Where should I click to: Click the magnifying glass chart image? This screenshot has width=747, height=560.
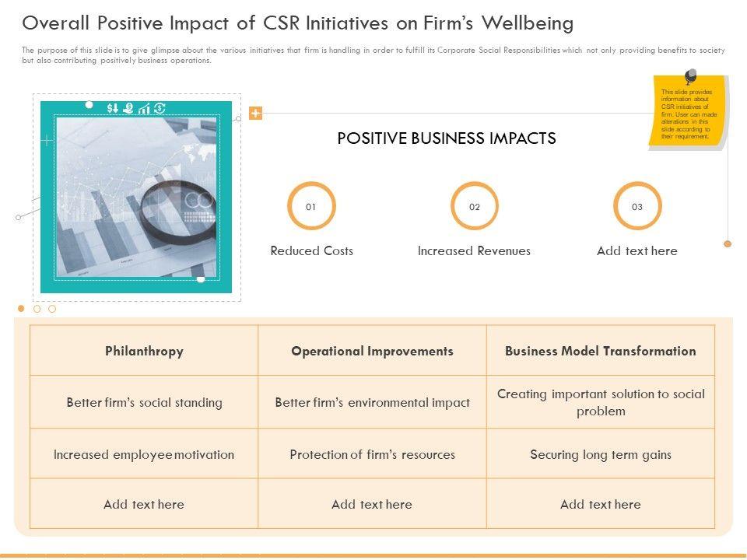pos(136,198)
